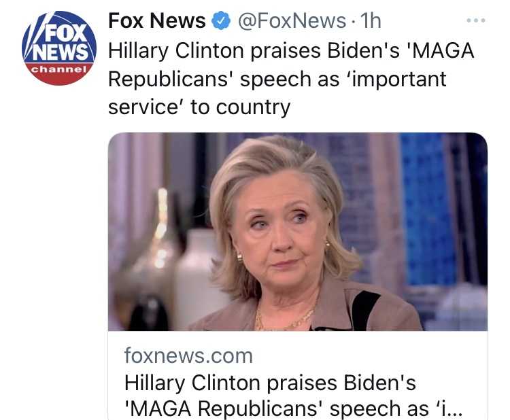Click "Republicans' speech as 'important" tweet line
The width and height of the screenshot is (510, 420).
tap(277, 80)
